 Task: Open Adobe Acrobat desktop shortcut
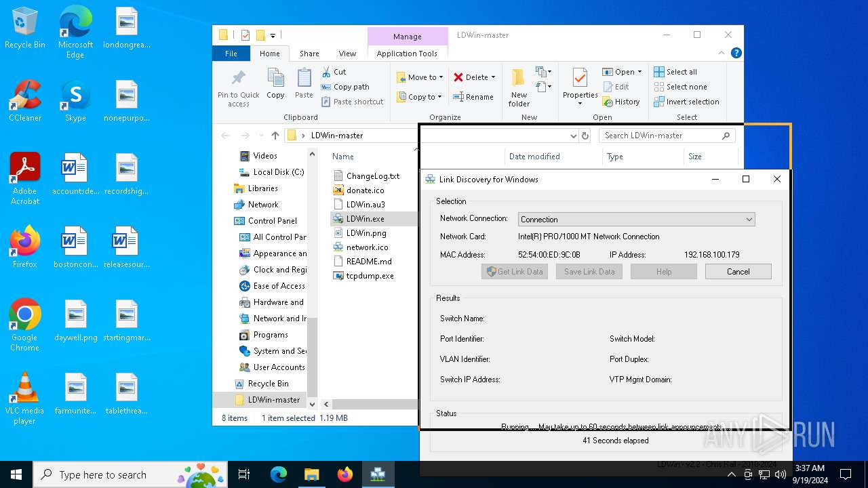[x=25, y=179]
